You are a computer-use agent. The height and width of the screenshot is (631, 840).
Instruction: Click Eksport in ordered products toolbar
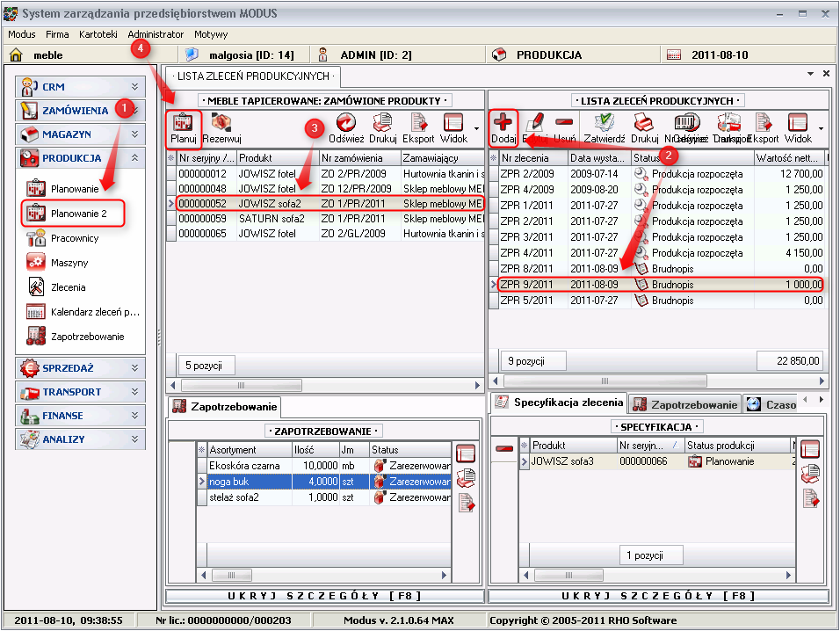(418, 128)
